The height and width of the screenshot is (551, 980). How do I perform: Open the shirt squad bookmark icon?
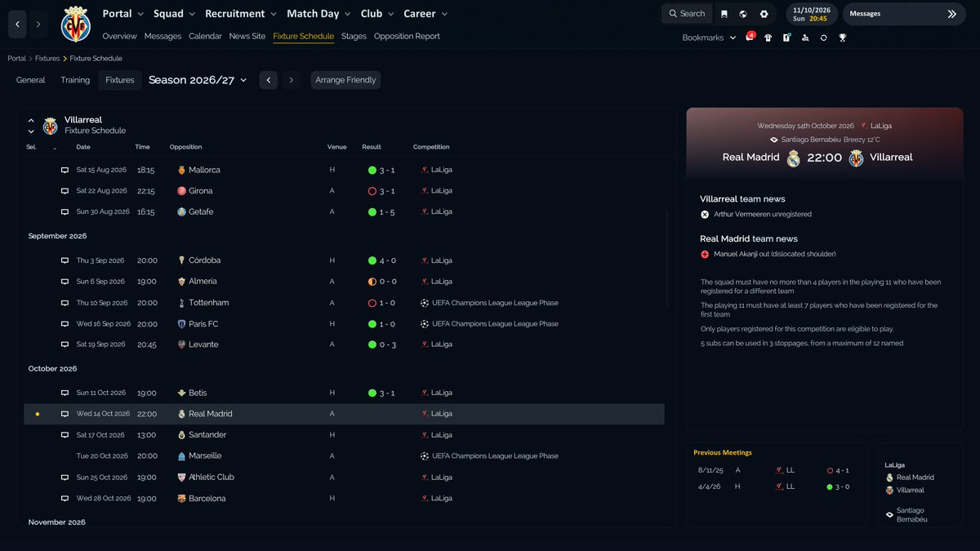click(x=768, y=38)
